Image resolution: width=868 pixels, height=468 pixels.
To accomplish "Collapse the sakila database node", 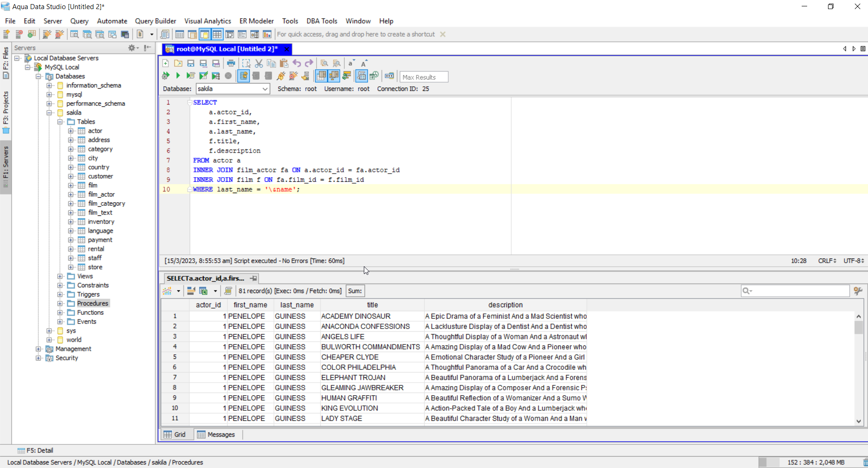I will (49, 113).
